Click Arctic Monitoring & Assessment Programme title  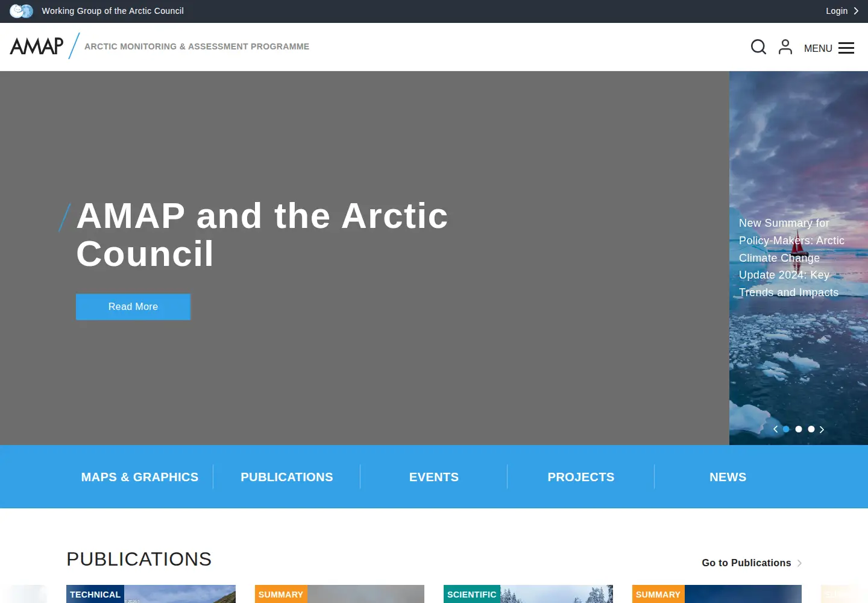click(x=197, y=46)
